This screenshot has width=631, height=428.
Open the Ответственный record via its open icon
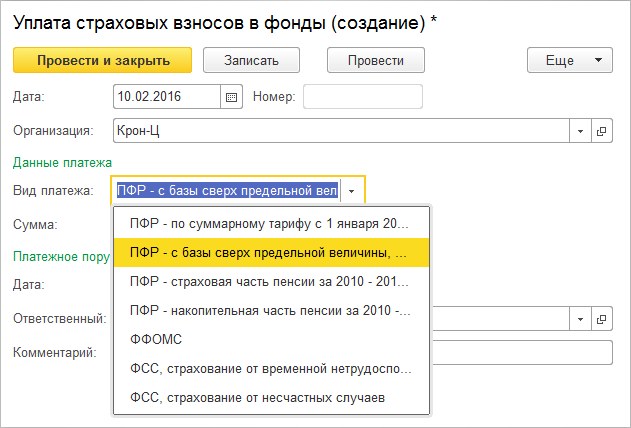coord(602,319)
